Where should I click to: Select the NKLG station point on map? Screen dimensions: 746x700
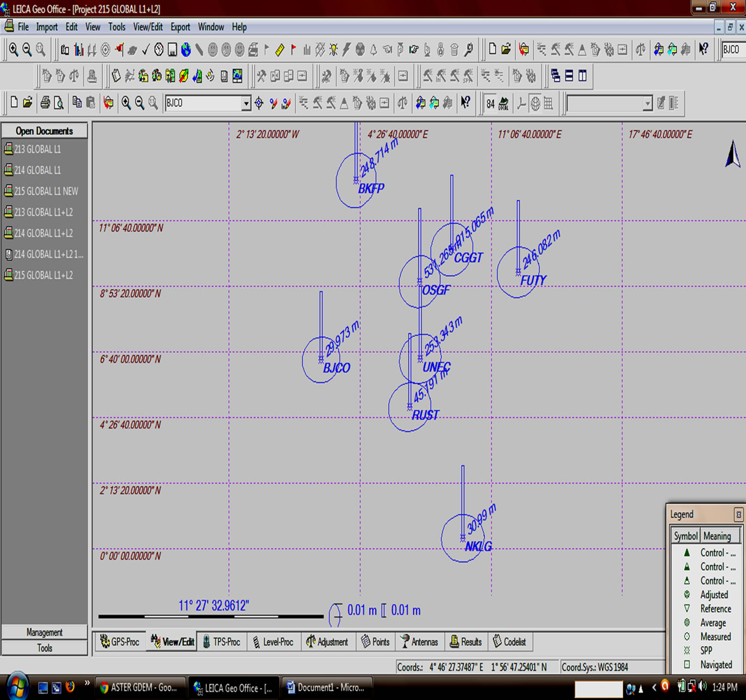point(463,538)
